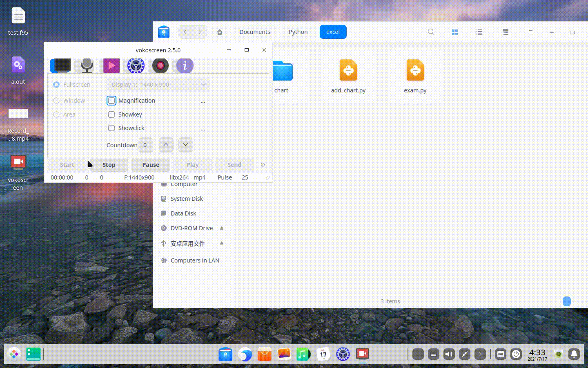Select the vokoscreen desktop shortcut
This screenshot has width=588, height=368.
point(18,173)
